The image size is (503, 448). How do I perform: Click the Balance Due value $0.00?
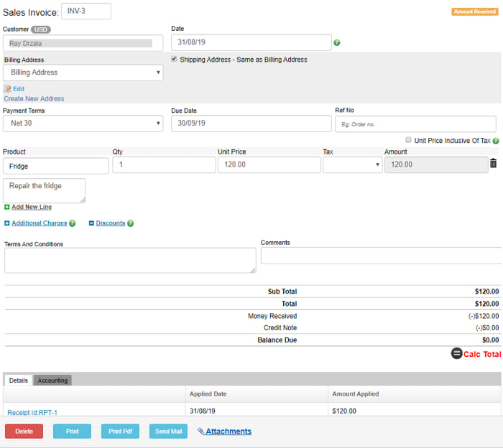click(491, 340)
